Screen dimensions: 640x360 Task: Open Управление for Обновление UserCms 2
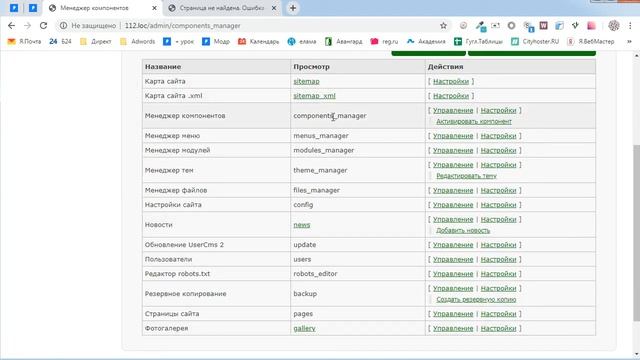(x=453, y=244)
